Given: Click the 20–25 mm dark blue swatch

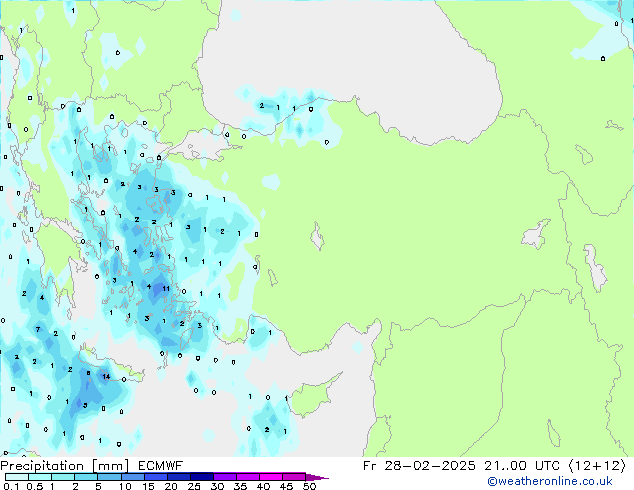Looking at the screenshot, I should [178, 477].
